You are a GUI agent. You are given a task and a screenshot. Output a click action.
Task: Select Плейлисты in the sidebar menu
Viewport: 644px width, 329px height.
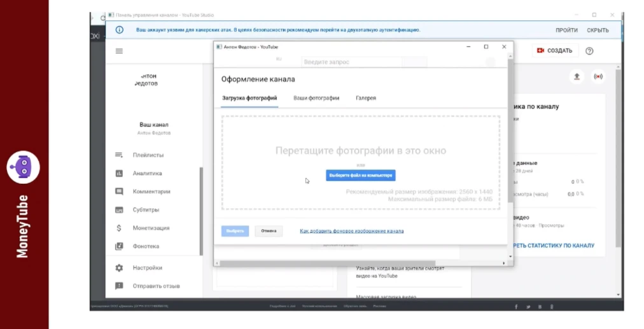(148, 155)
